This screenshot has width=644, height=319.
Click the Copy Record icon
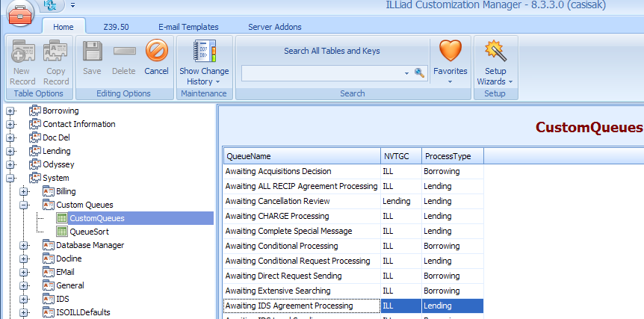point(56,51)
